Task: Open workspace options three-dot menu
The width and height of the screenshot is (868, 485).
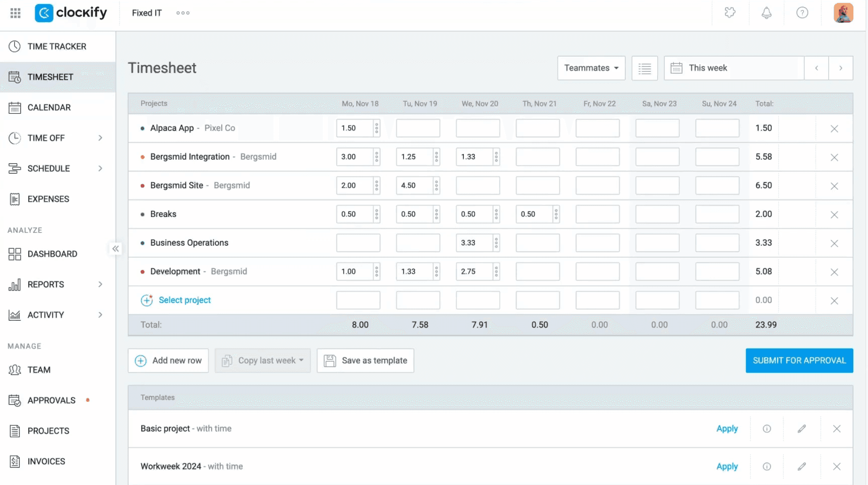Action: point(183,13)
